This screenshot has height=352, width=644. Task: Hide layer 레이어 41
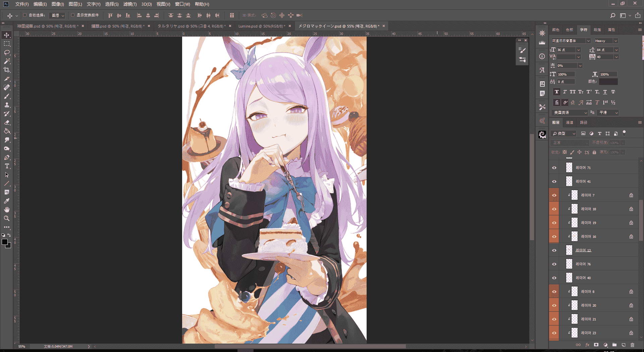[x=554, y=181]
